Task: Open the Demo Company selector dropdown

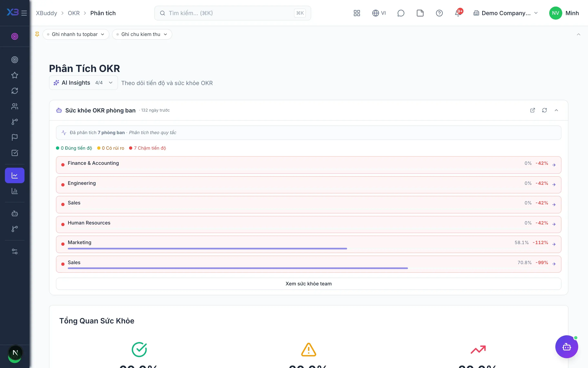Action: pyautogui.click(x=505, y=13)
